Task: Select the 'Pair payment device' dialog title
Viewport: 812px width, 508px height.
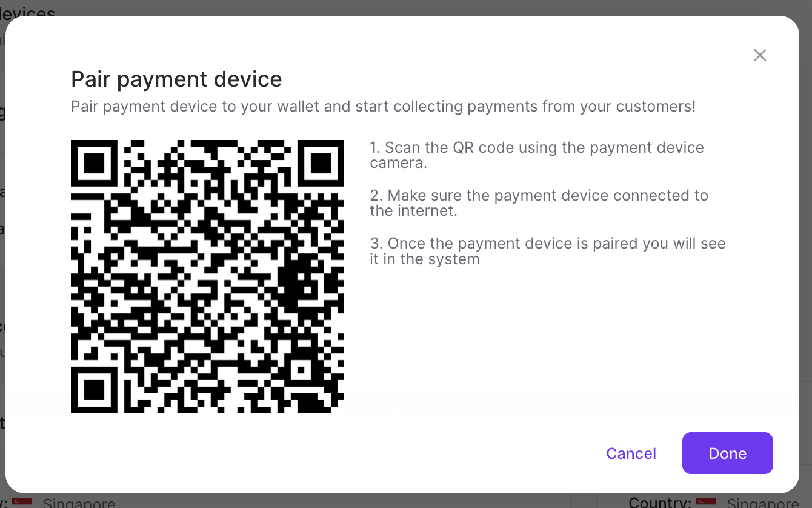Action: (176, 79)
